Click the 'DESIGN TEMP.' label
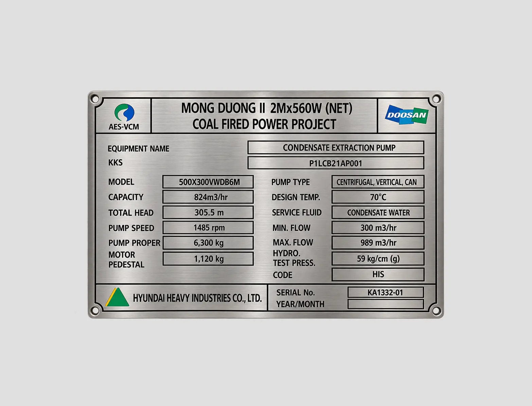Viewport: 532px width, 406px height. 296,197
